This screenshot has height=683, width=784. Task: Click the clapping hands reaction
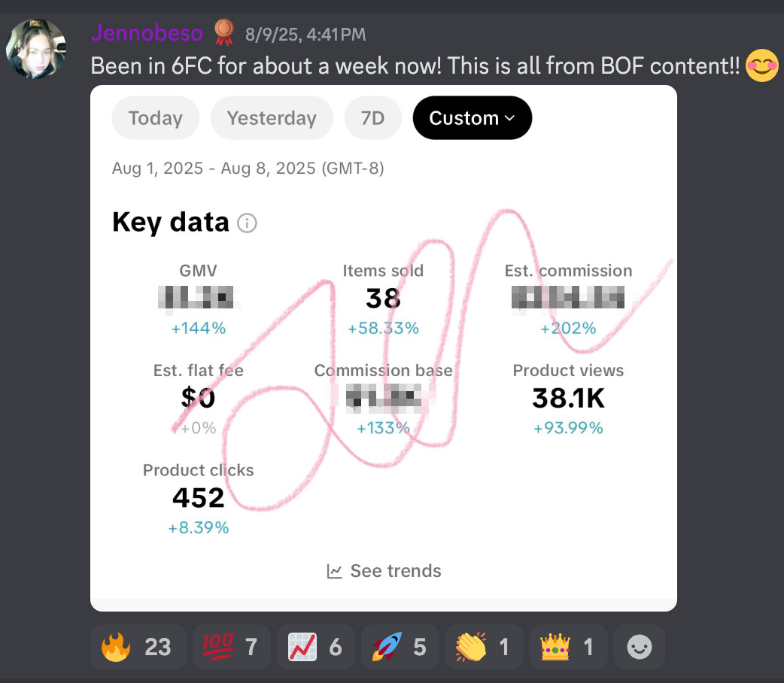pos(483,647)
